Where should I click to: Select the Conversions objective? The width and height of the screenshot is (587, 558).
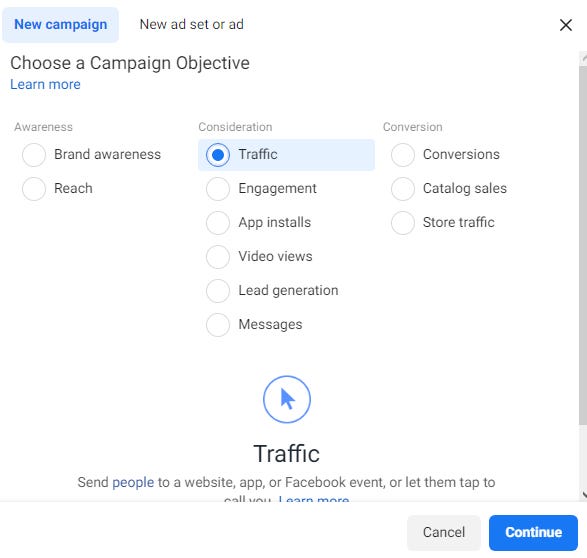(403, 155)
